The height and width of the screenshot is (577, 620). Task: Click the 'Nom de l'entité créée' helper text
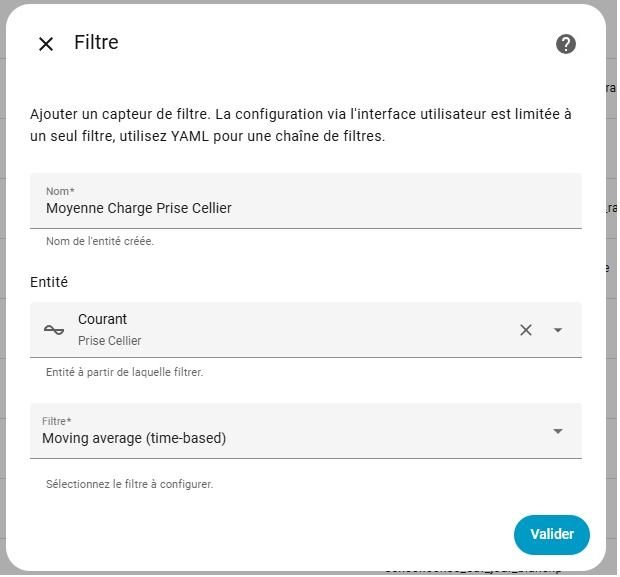click(100, 241)
